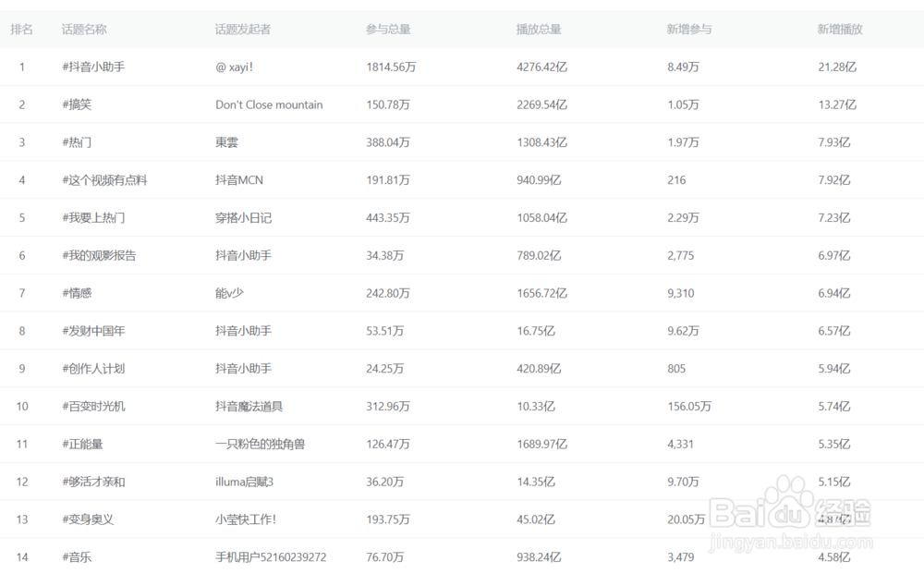Viewport: 924px width, 574px height.
Task: Click initiator Don't Close mountain
Action: point(269,104)
